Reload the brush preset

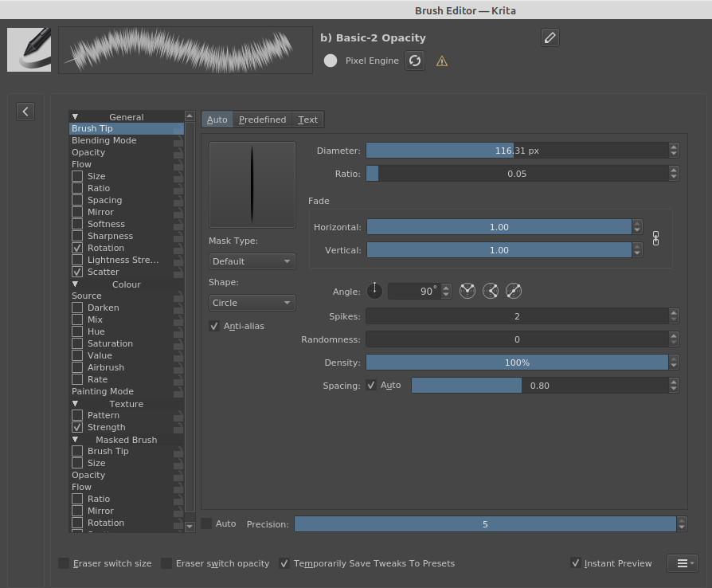tap(414, 61)
